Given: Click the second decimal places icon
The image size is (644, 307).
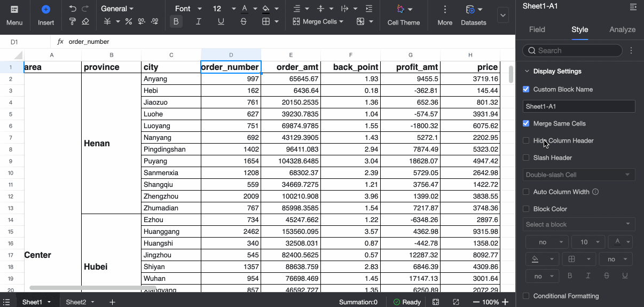Looking at the screenshot, I should pos(155,21).
